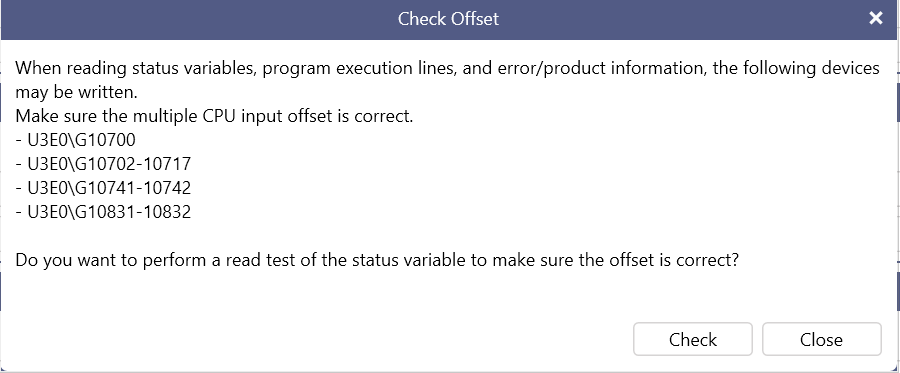900x373 pixels.
Task: Click the Close button
Action: [821, 339]
